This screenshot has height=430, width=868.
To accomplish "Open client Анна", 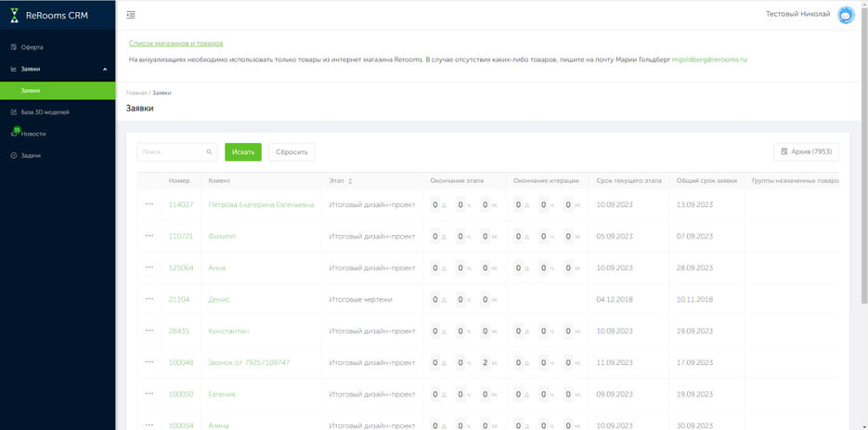I will pos(217,267).
